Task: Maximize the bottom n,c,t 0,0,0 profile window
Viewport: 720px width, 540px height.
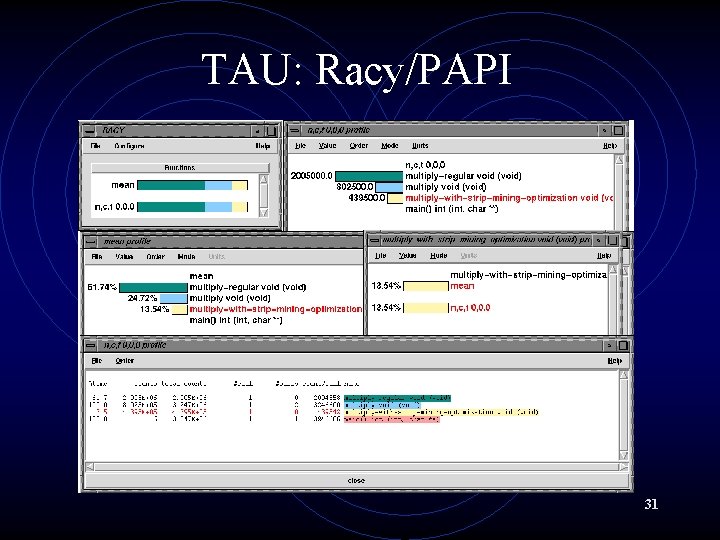Action: tap(623, 345)
